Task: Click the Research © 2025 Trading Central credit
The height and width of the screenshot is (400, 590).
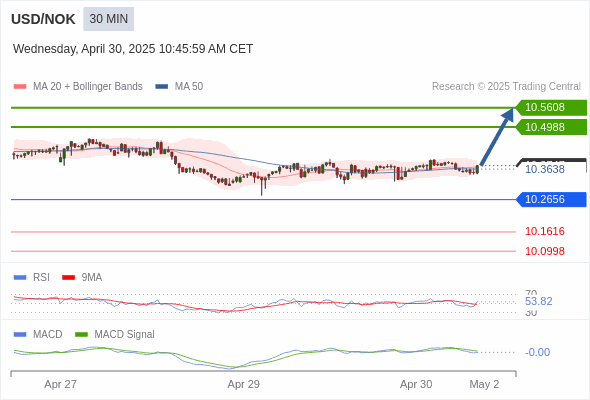Action: (x=506, y=87)
